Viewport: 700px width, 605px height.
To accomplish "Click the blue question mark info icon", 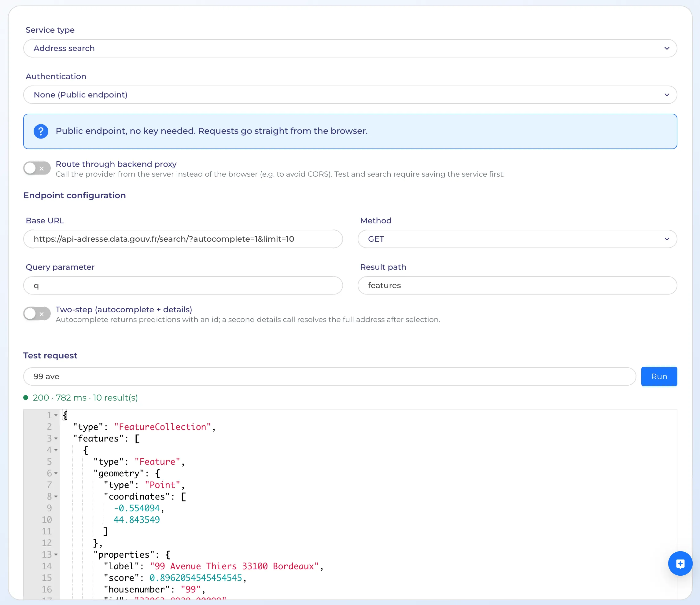I will (x=41, y=131).
